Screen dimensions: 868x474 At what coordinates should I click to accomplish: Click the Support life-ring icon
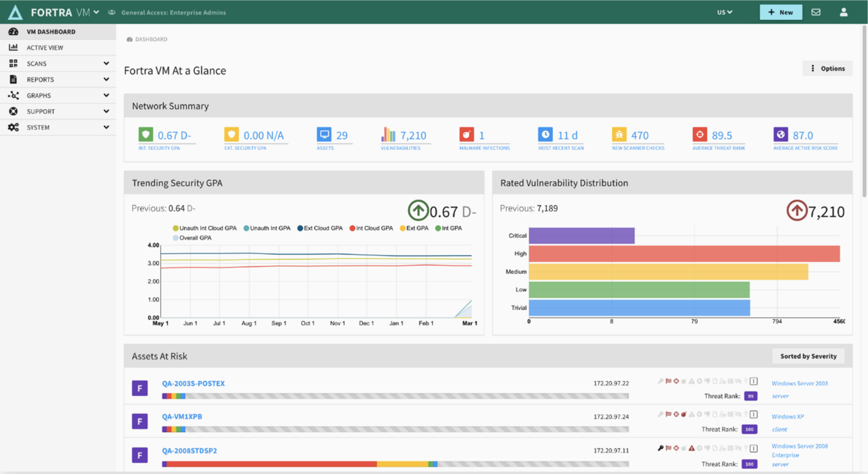pyautogui.click(x=13, y=111)
